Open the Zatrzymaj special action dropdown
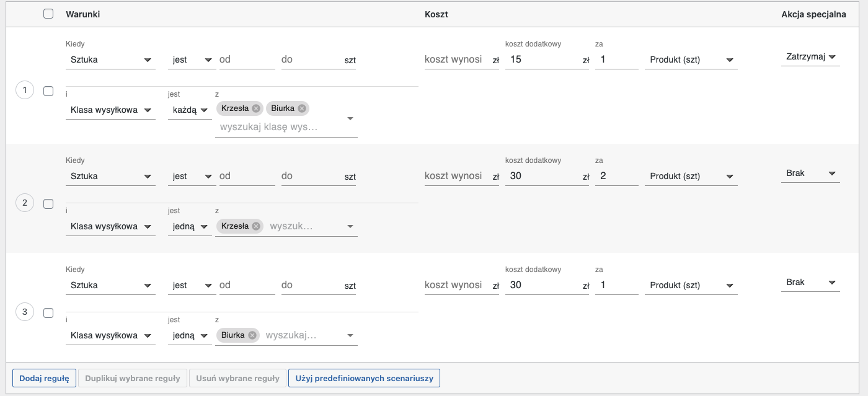 click(810, 57)
